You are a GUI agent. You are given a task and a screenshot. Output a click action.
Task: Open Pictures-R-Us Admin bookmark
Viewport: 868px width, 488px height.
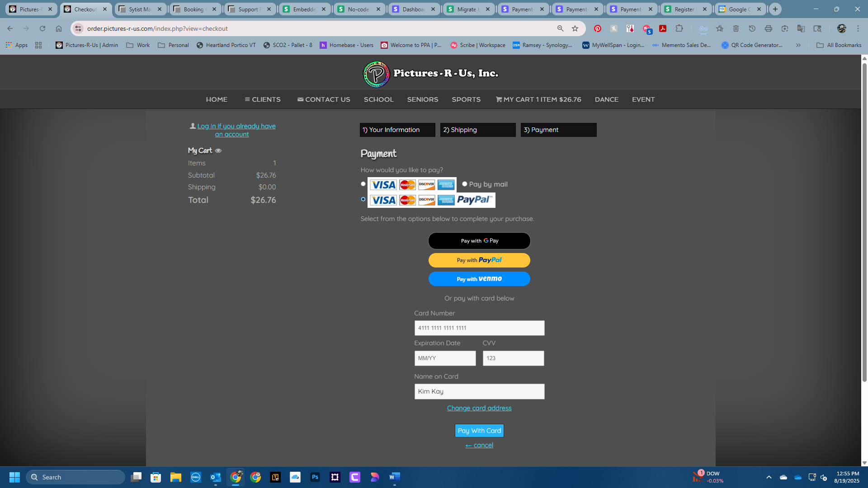point(87,45)
